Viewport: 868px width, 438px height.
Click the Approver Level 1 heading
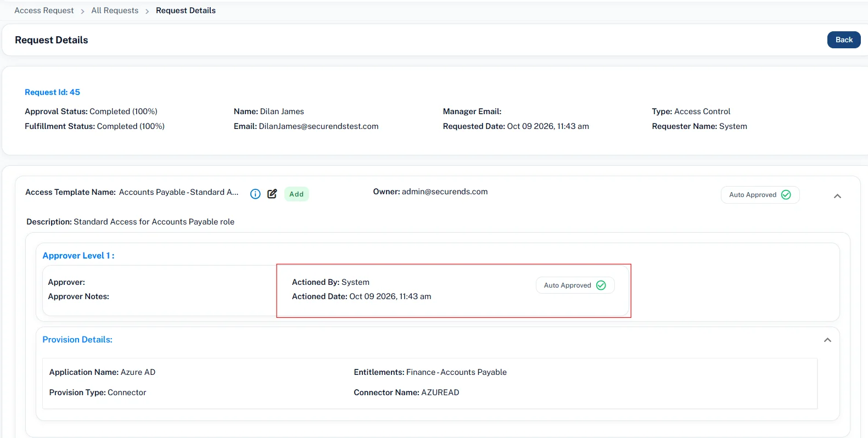coord(79,256)
